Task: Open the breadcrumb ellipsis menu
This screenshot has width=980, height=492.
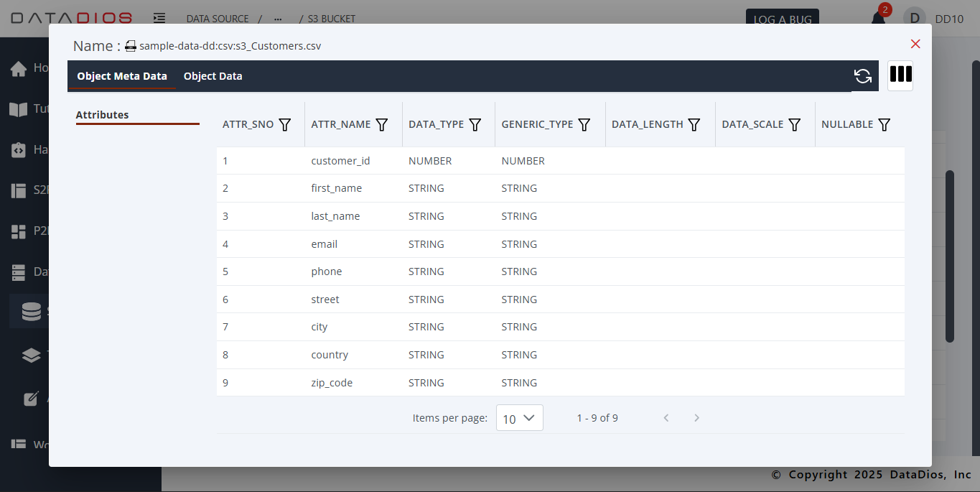Action: click(277, 19)
